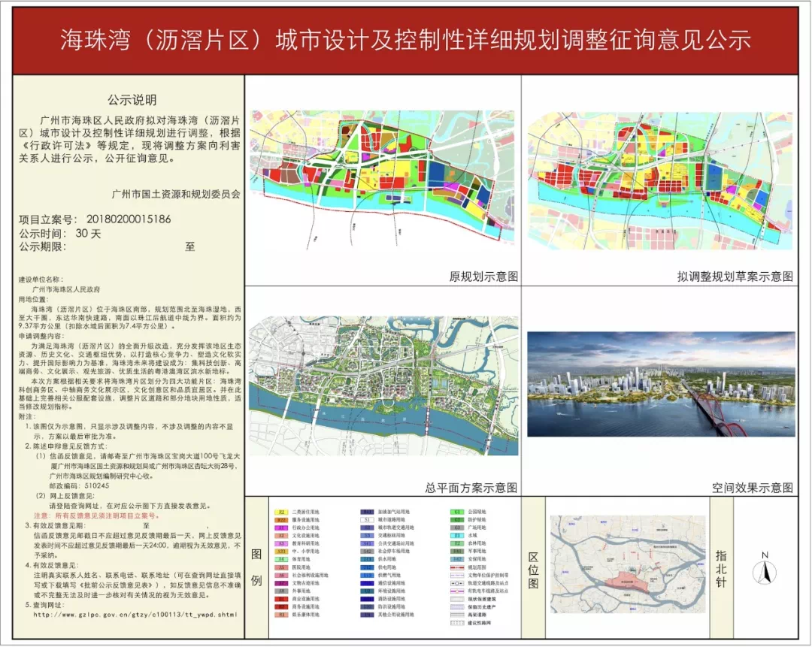The height and width of the screenshot is (647, 812).
Task: Click the S1 white urban road swatch
Action: point(369,519)
